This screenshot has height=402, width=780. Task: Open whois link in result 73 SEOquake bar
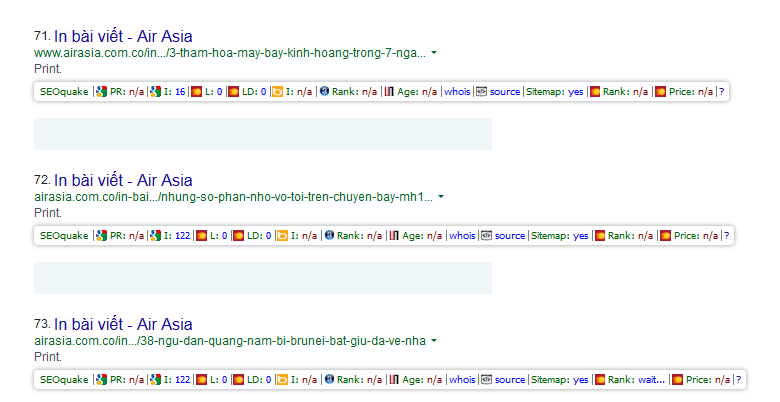[x=462, y=380]
